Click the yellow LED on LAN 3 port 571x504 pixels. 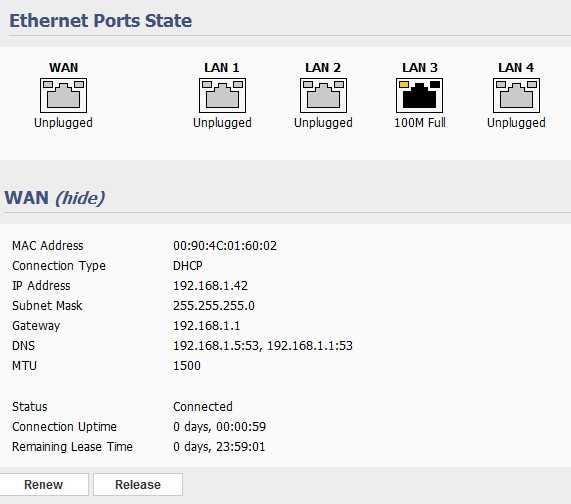pos(403,84)
